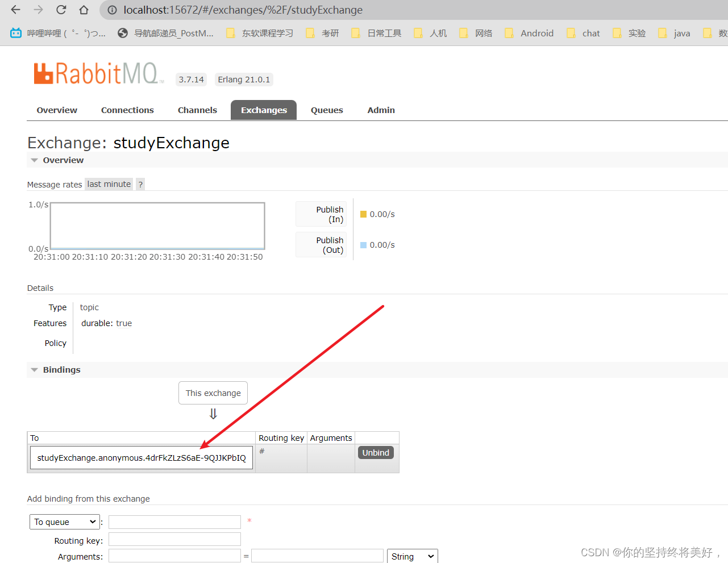Open the 实验 bookmark folder
The width and height of the screenshot is (728, 563).
click(629, 33)
